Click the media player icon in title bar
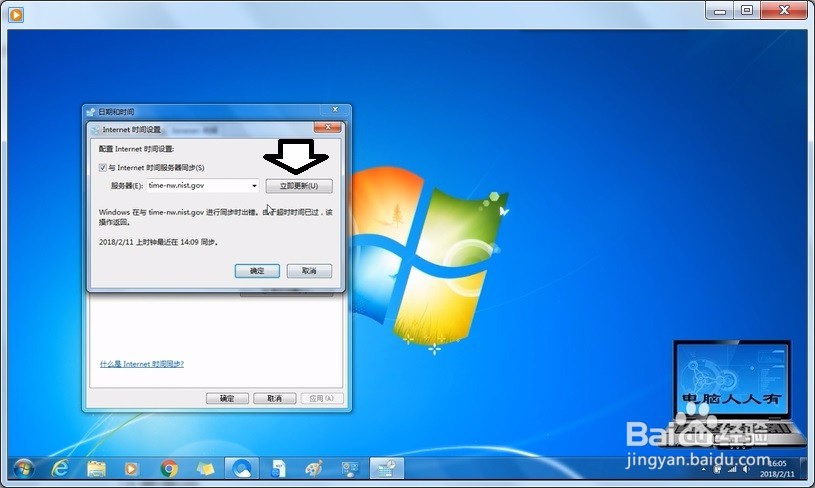815x488 pixels. 16,15
